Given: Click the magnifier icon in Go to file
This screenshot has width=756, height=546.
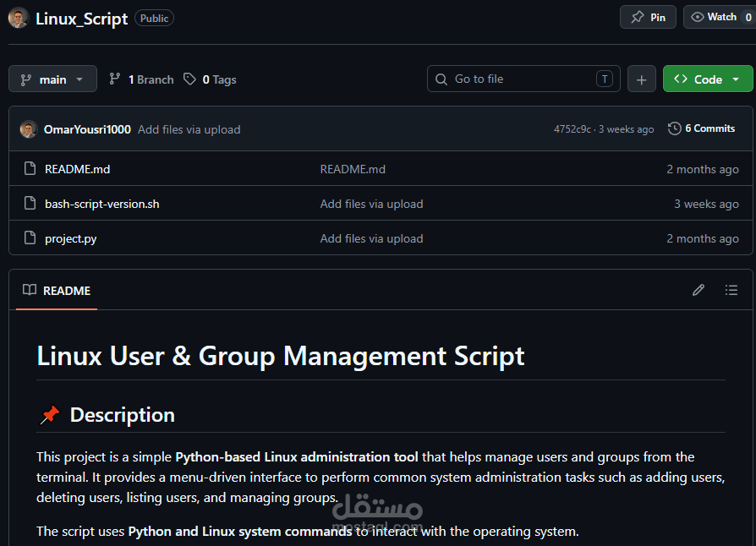Looking at the screenshot, I should [x=441, y=79].
